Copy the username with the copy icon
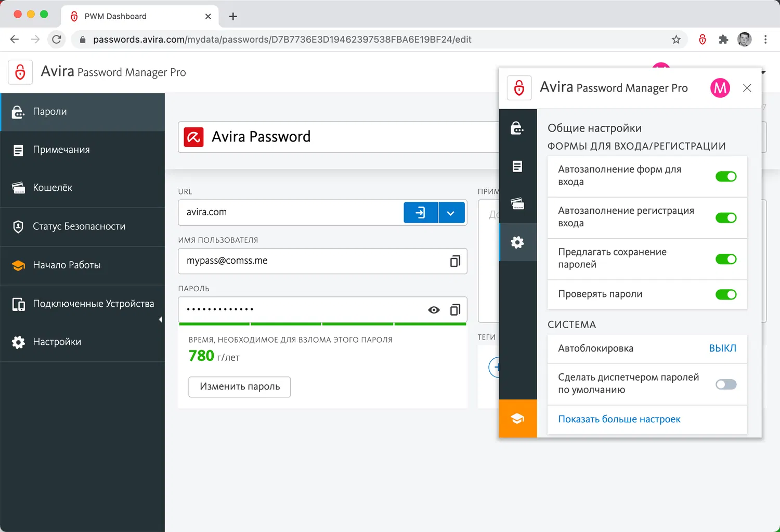Image resolution: width=780 pixels, height=532 pixels. (x=455, y=261)
